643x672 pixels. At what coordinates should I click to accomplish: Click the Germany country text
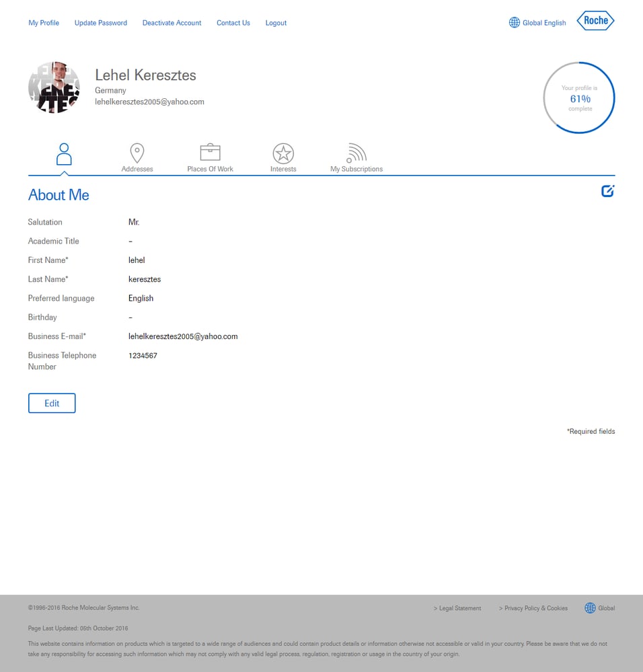pyautogui.click(x=110, y=90)
